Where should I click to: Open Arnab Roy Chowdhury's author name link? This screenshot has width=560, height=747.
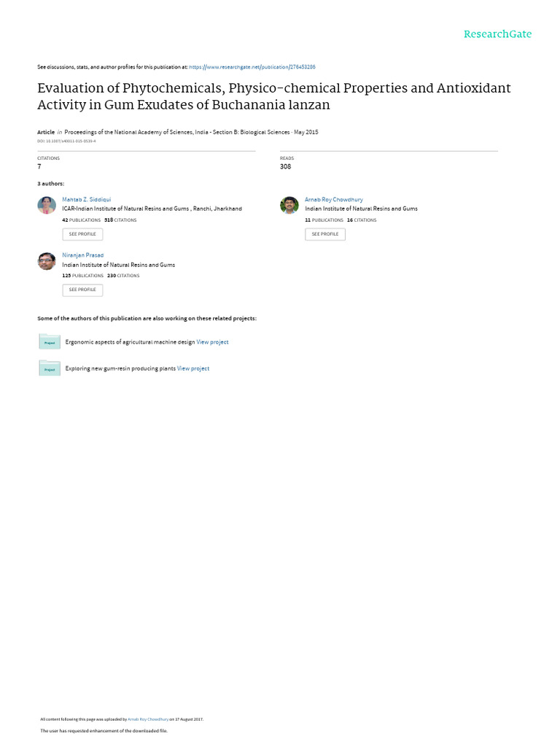pyautogui.click(x=333, y=199)
